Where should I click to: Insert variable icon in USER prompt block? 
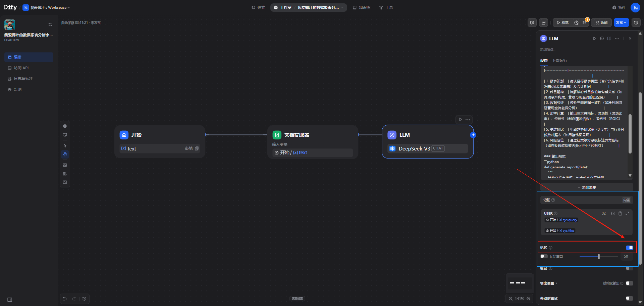[613, 213]
